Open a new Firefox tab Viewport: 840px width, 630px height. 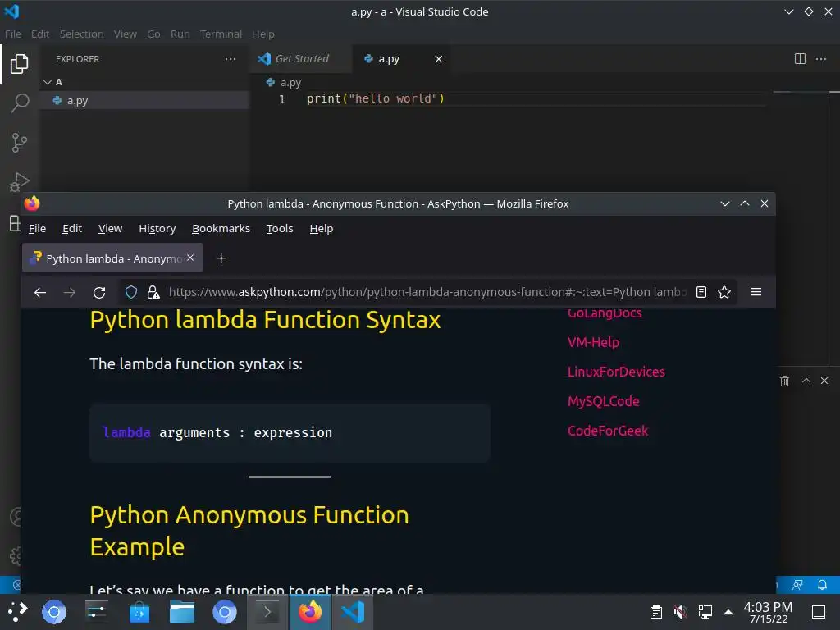(221, 258)
